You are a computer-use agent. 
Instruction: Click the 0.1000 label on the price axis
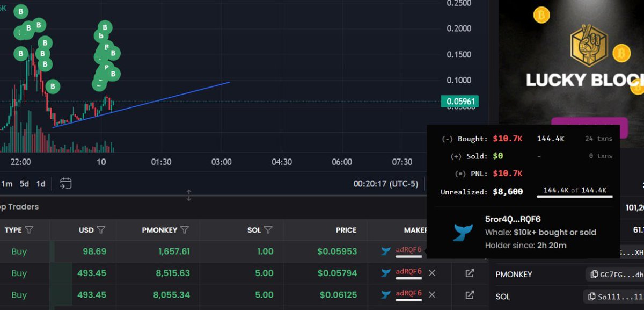459,80
